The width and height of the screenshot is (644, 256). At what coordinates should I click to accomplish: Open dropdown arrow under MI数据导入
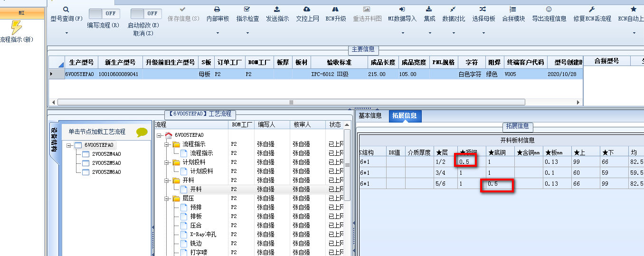click(402, 33)
